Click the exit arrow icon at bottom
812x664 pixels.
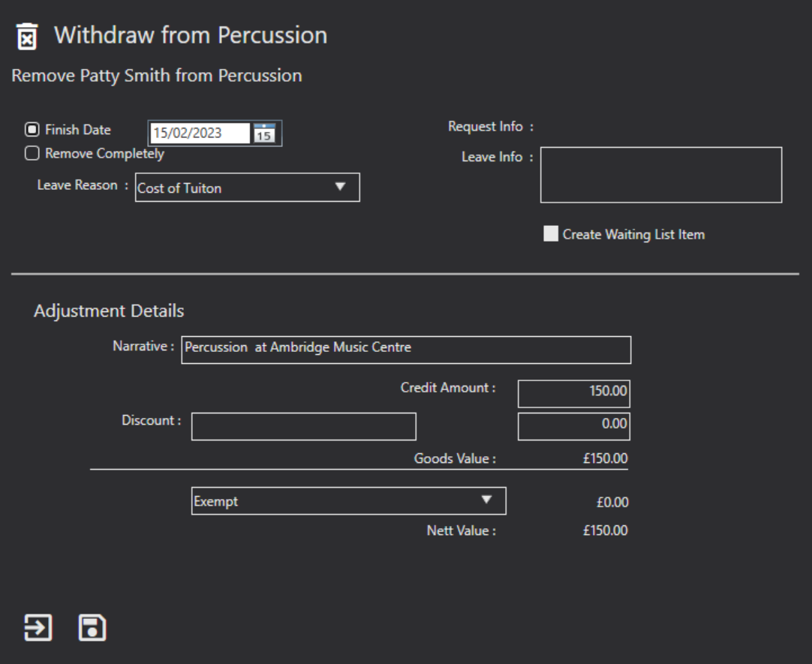tap(38, 628)
